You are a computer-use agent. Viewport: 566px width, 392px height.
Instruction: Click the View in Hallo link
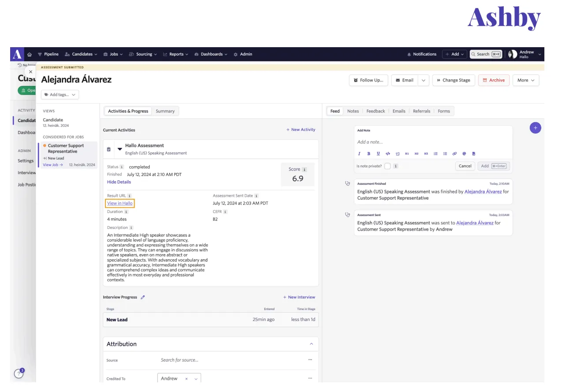click(x=120, y=203)
